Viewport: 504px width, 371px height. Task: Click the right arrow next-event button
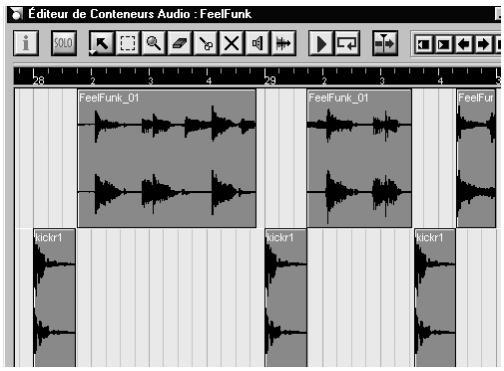(x=483, y=44)
